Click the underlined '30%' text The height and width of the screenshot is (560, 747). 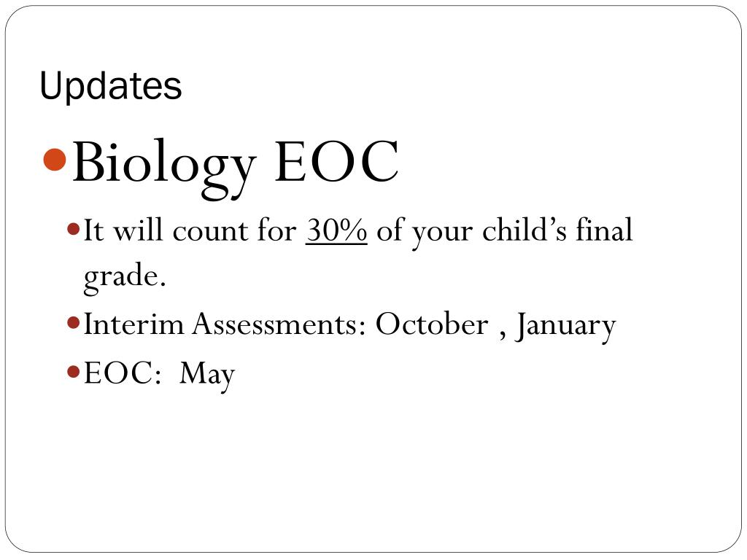[336, 231]
